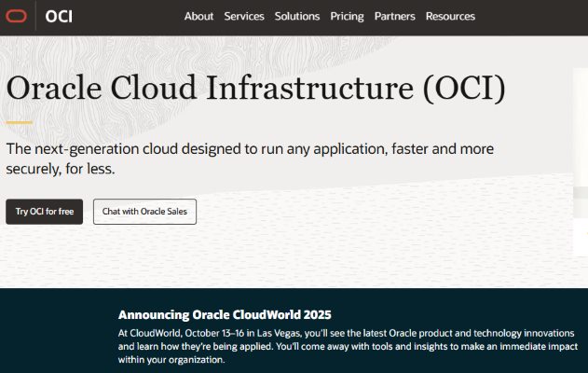Screen dimensions: 588x373
Task: Click the CloudWorld October 13–16 description paragraph
Action: click(348, 346)
